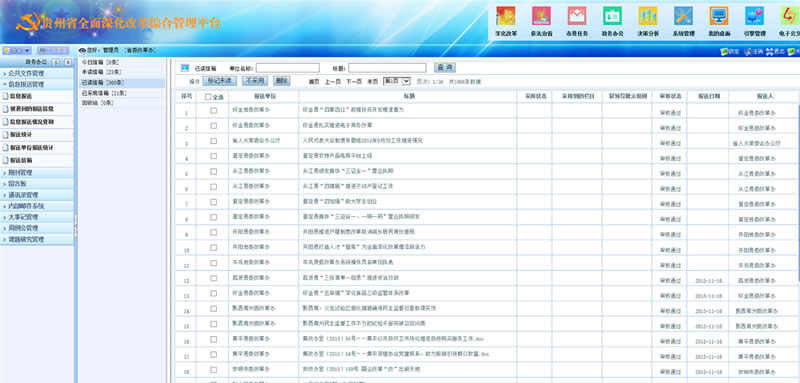Click the 退出 exit icon
The width and height of the screenshot is (800, 383).
pos(769,52)
